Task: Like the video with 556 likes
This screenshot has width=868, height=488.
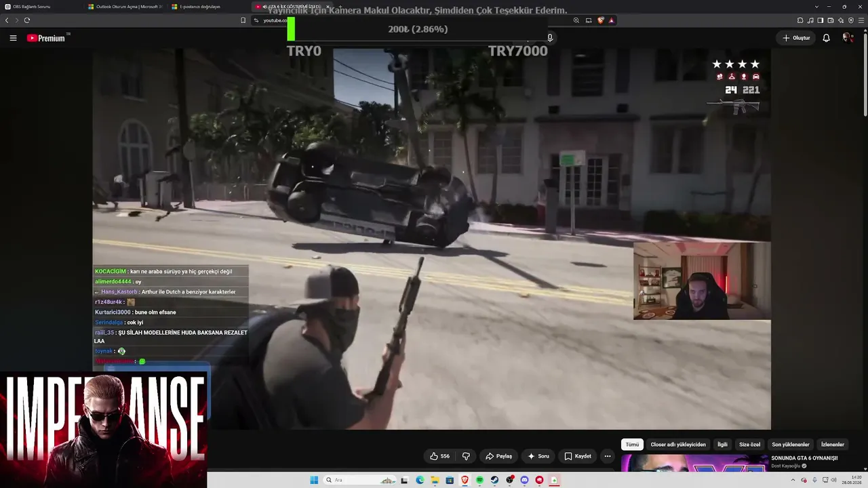Action: click(439, 456)
